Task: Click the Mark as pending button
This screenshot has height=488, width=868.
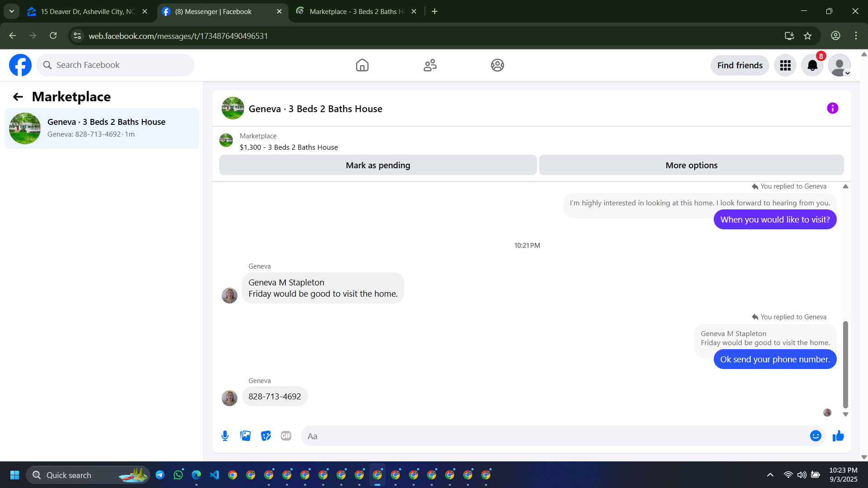Action: 378,165
